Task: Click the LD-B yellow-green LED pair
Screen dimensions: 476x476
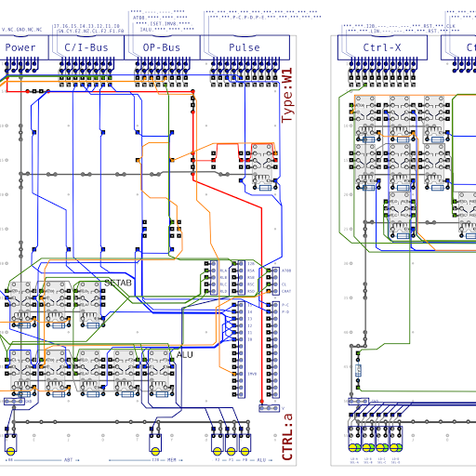Action: tap(368, 448)
